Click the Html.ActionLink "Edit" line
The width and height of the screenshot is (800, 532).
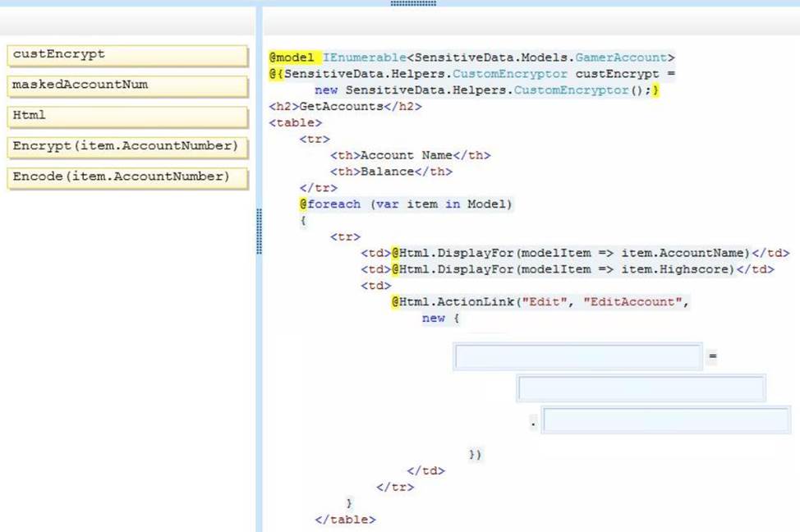click(540, 302)
